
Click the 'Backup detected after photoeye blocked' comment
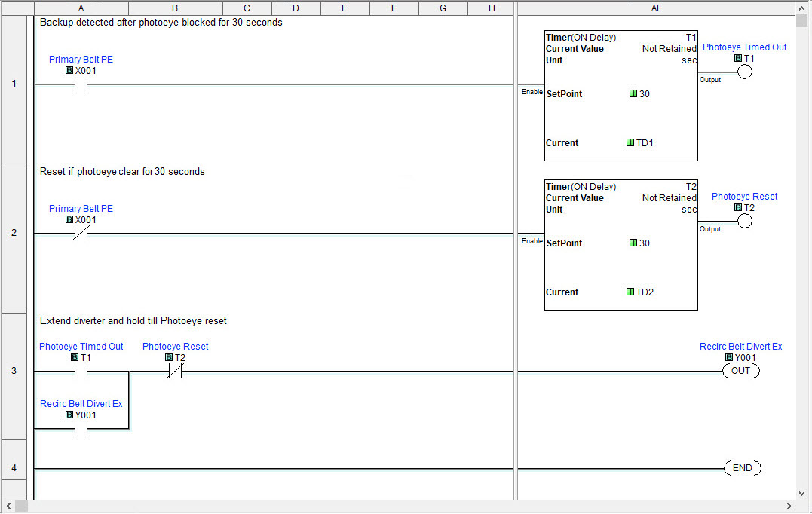click(161, 23)
